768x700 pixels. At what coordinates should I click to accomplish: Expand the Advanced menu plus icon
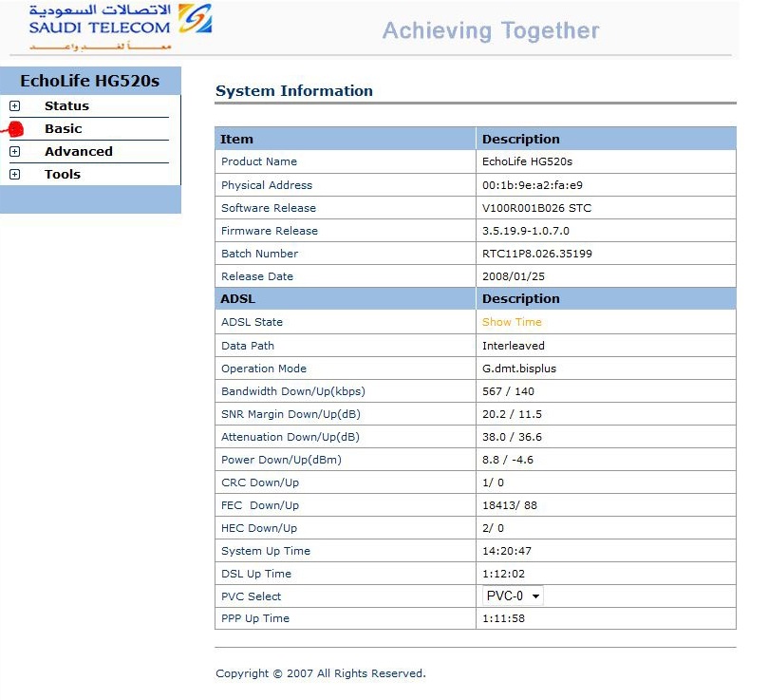click(14, 152)
